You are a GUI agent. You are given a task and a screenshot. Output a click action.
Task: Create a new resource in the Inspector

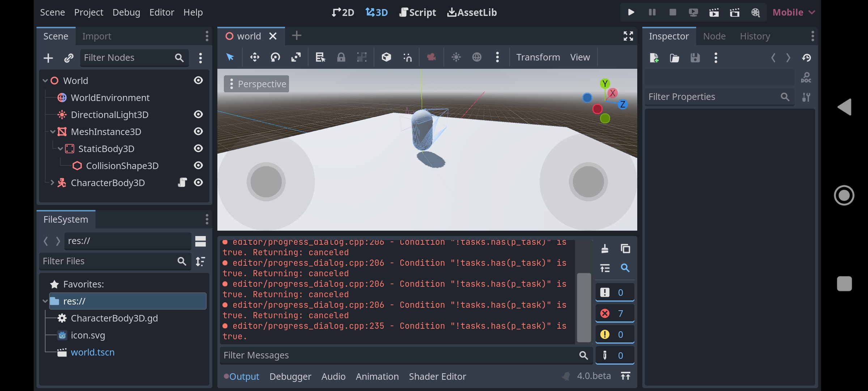tap(654, 58)
